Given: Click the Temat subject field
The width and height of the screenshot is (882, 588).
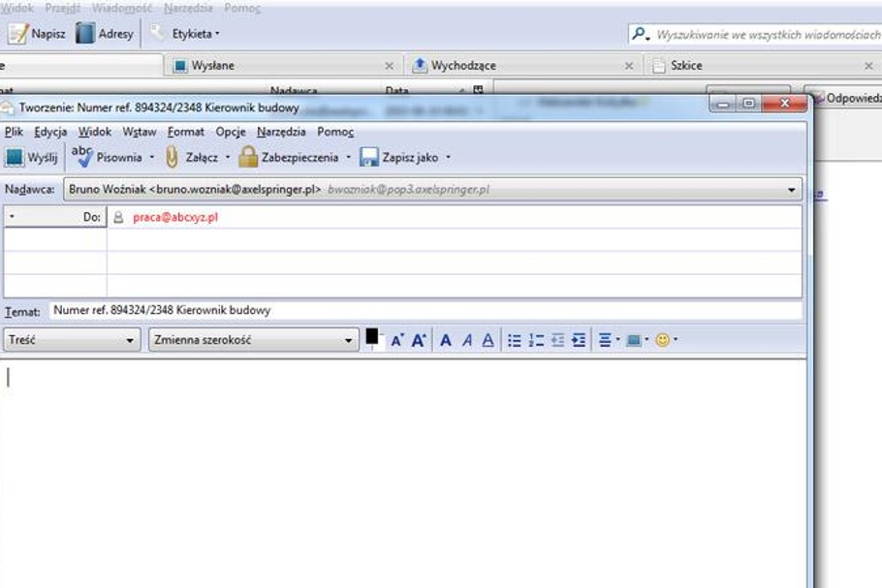Looking at the screenshot, I should click(425, 310).
